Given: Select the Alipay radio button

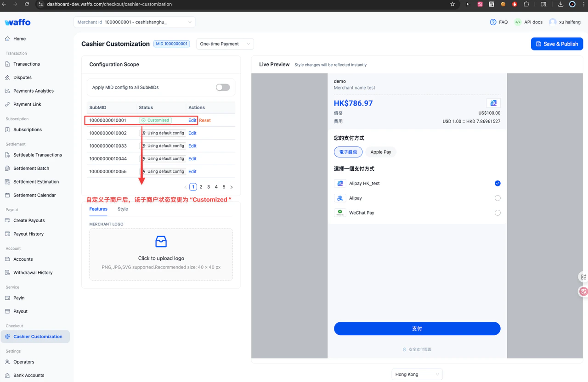Looking at the screenshot, I should click(x=498, y=198).
